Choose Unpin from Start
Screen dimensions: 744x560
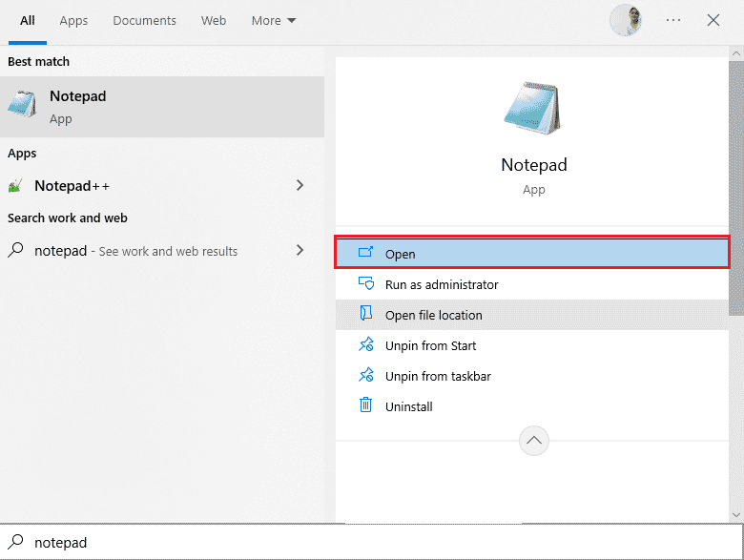[x=532, y=345]
